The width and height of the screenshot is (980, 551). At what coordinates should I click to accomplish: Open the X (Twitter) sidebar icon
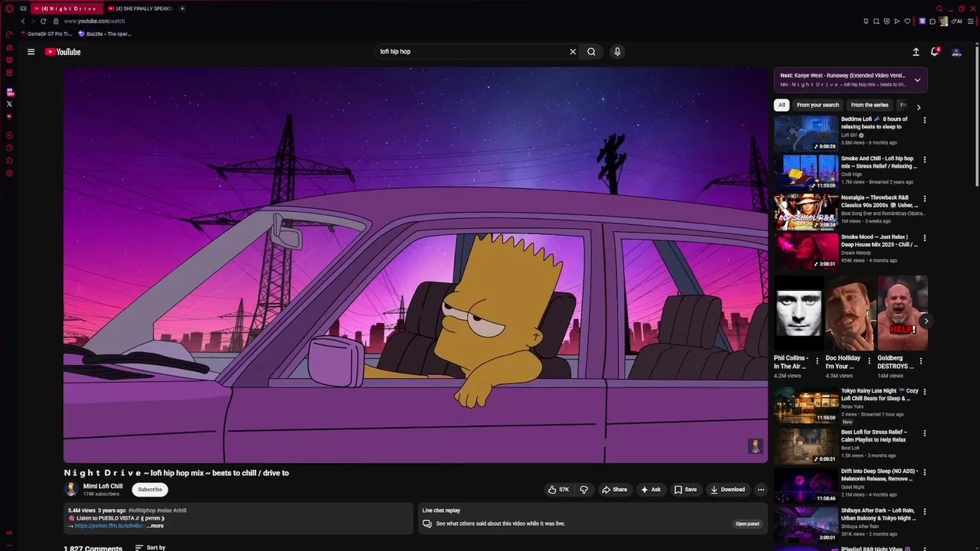click(x=9, y=103)
